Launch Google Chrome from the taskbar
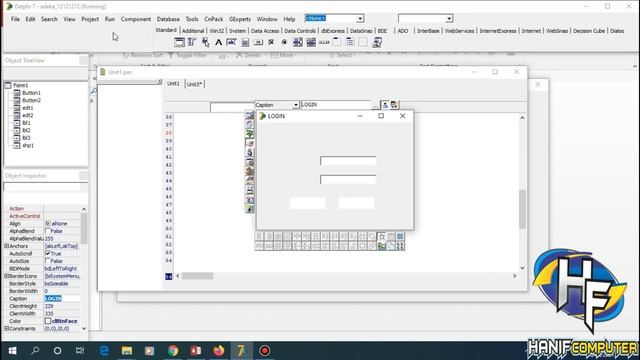This screenshot has height=360, width=640. [173, 351]
